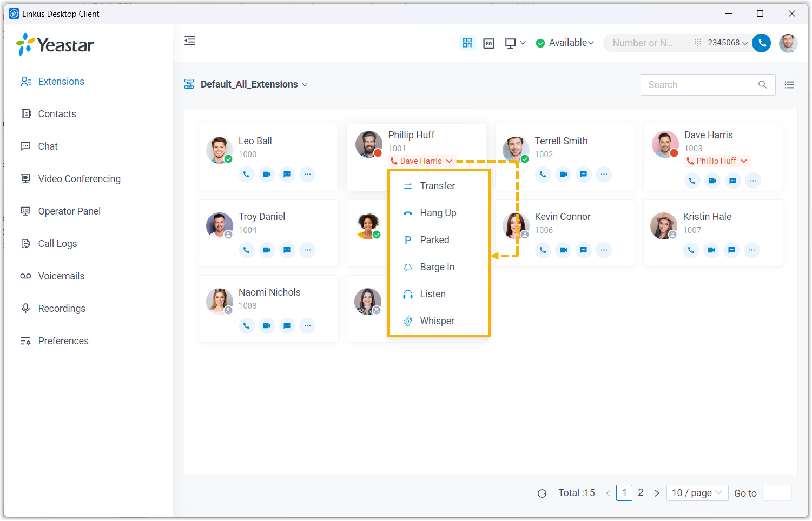
Task: Open chat with Dave Harris
Action: point(732,181)
